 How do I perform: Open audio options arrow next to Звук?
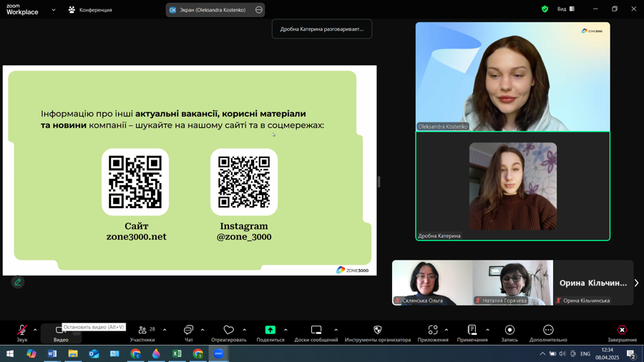pyautogui.click(x=35, y=330)
